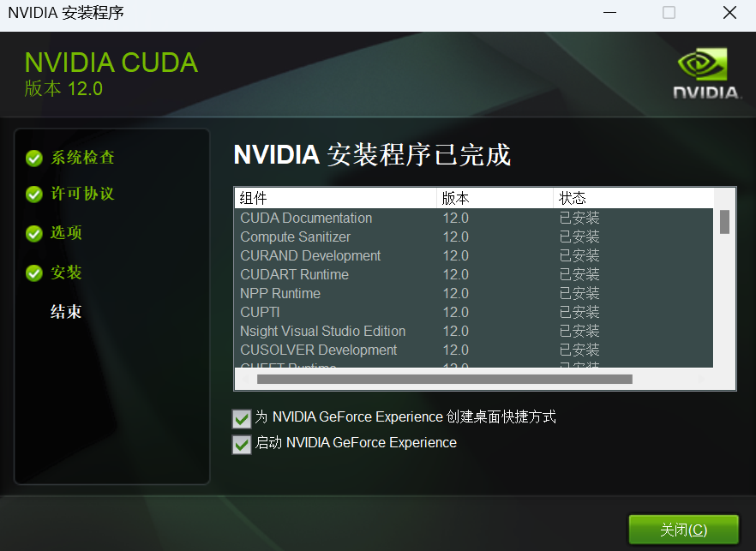Click the horizontal scrollbar thumb of component list
The height and width of the screenshot is (551, 756).
click(x=445, y=380)
